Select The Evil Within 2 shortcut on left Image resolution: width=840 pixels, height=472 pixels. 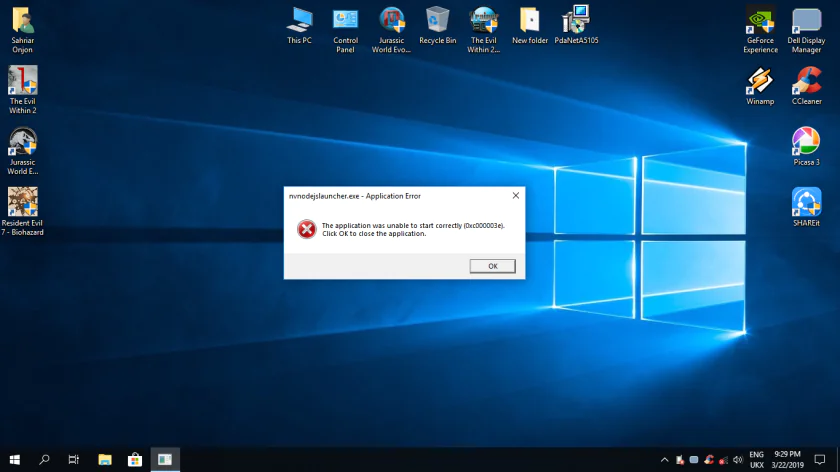pos(22,89)
